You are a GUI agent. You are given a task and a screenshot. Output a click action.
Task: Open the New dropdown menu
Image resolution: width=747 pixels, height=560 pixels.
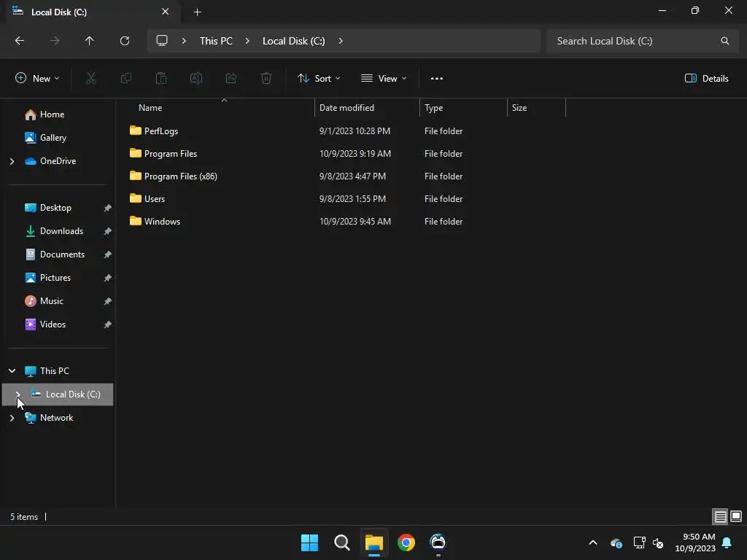37,79
